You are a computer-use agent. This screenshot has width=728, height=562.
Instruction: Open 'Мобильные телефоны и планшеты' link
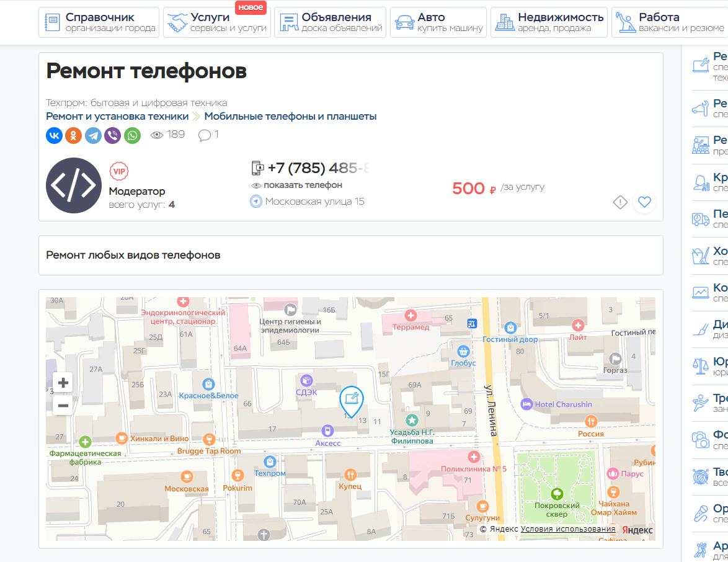[290, 117]
